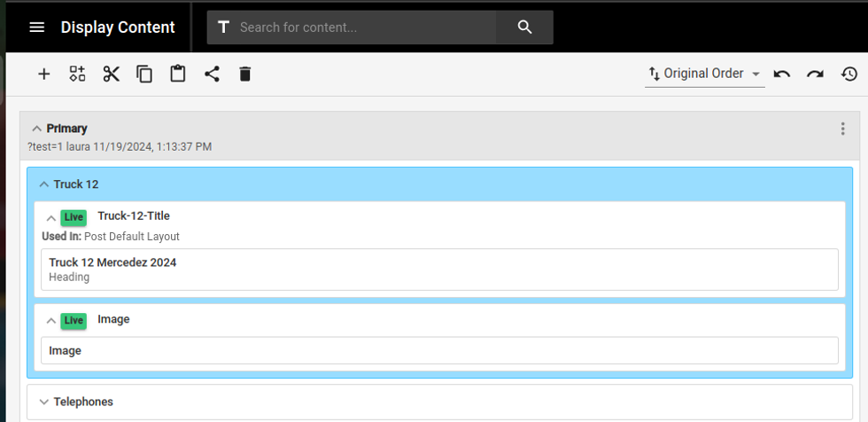Click the clipboard paste icon
The width and height of the screenshot is (868, 422).
click(178, 74)
